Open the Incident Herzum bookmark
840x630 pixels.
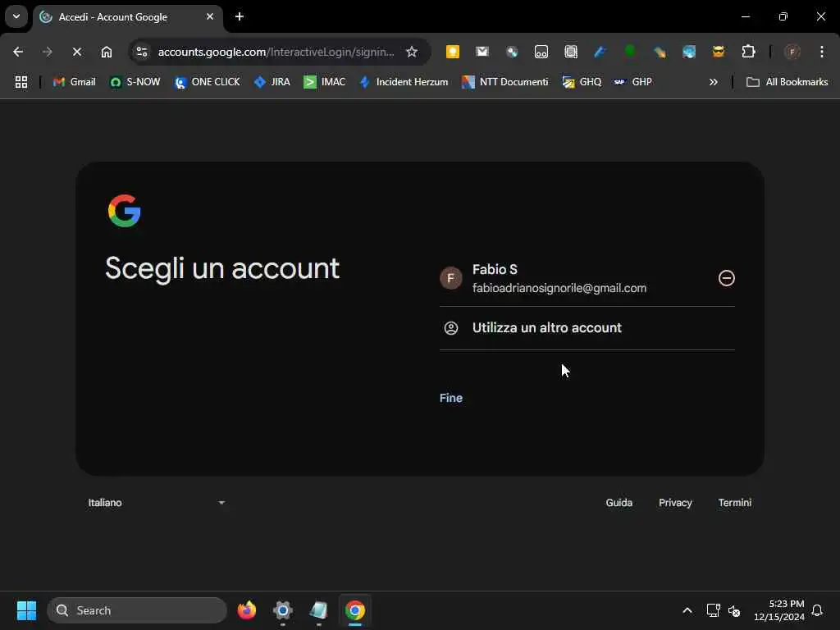pos(404,82)
